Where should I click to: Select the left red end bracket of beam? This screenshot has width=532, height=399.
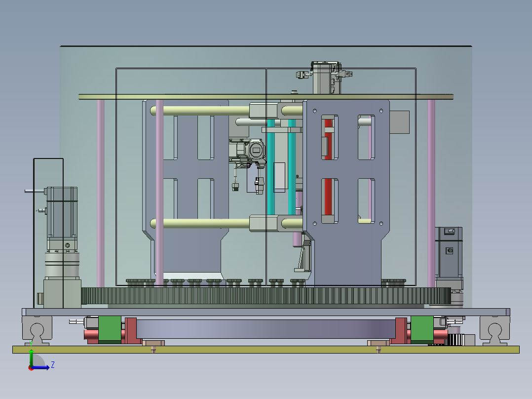pyautogui.click(x=132, y=331)
